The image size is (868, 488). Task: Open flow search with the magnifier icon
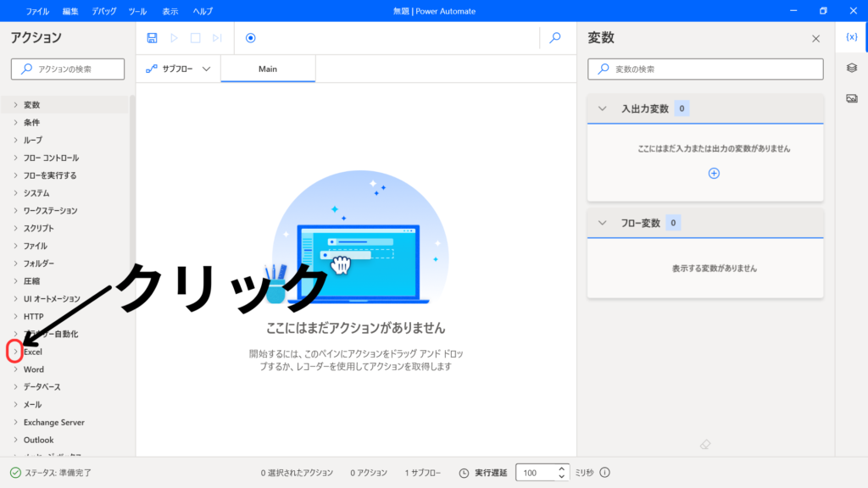[554, 37]
